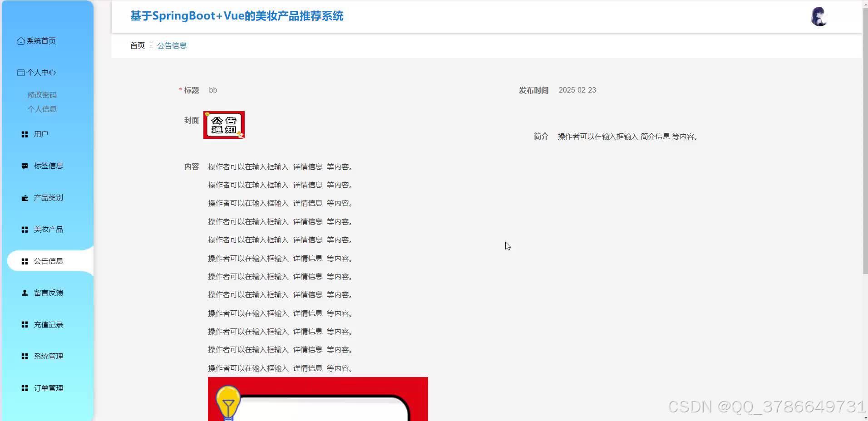Open the 公告信息 breadcrumb link

pyautogui.click(x=172, y=45)
